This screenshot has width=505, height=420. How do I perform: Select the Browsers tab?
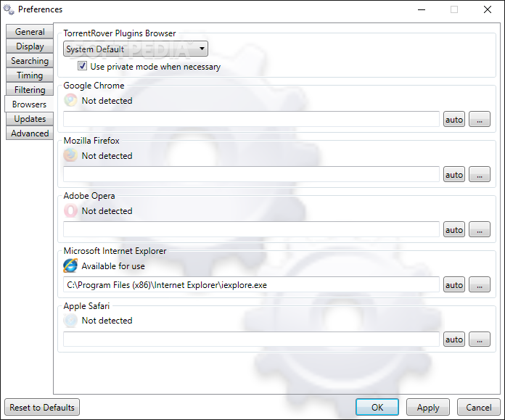pyautogui.click(x=29, y=104)
